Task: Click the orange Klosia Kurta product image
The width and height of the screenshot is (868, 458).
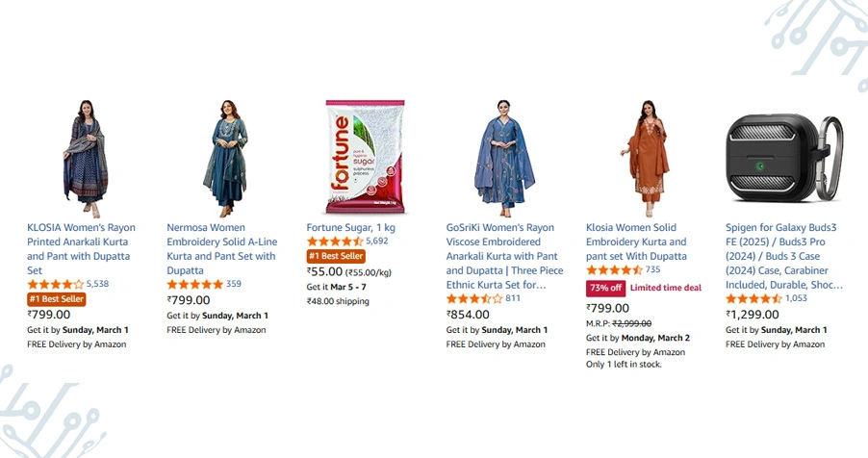Action: [643, 158]
